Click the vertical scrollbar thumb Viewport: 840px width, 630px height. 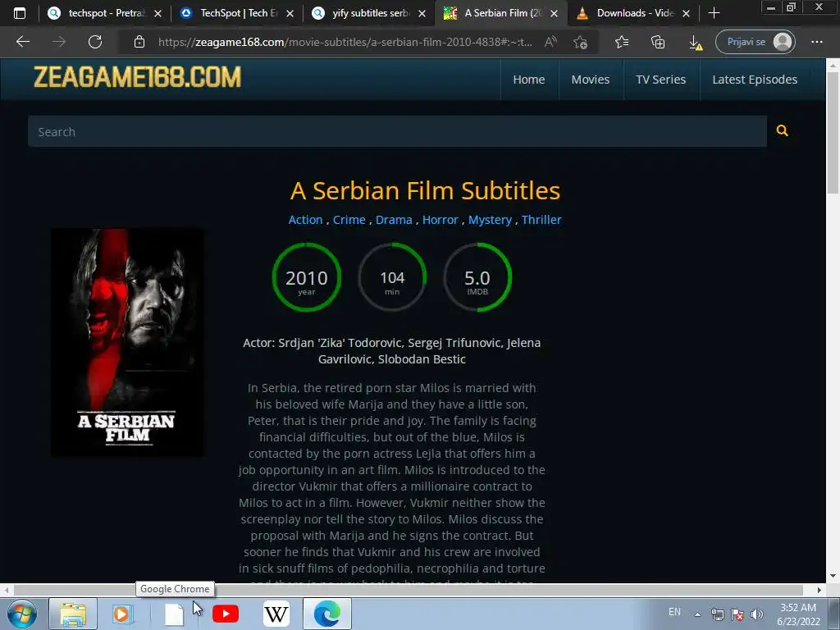coord(833,132)
